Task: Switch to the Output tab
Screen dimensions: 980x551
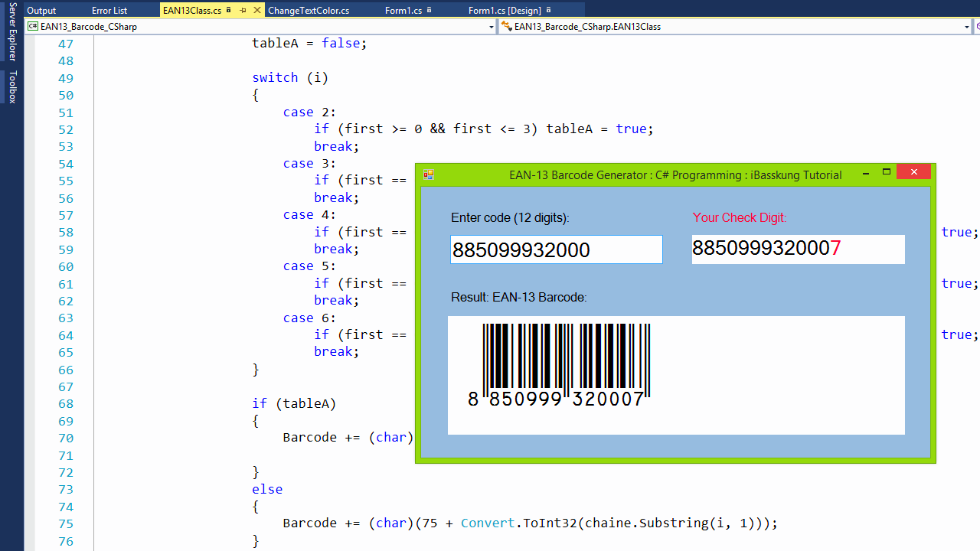Action: [x=41, y=11]
